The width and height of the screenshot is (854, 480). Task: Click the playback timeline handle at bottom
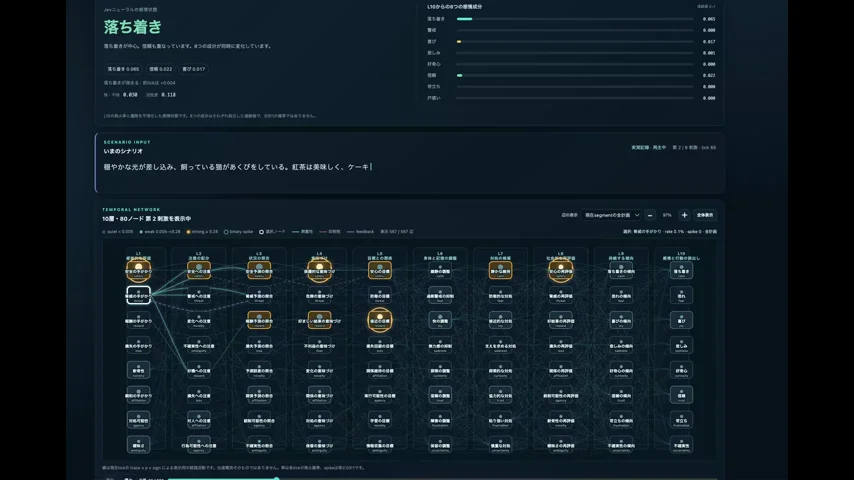tap(276, 478)
